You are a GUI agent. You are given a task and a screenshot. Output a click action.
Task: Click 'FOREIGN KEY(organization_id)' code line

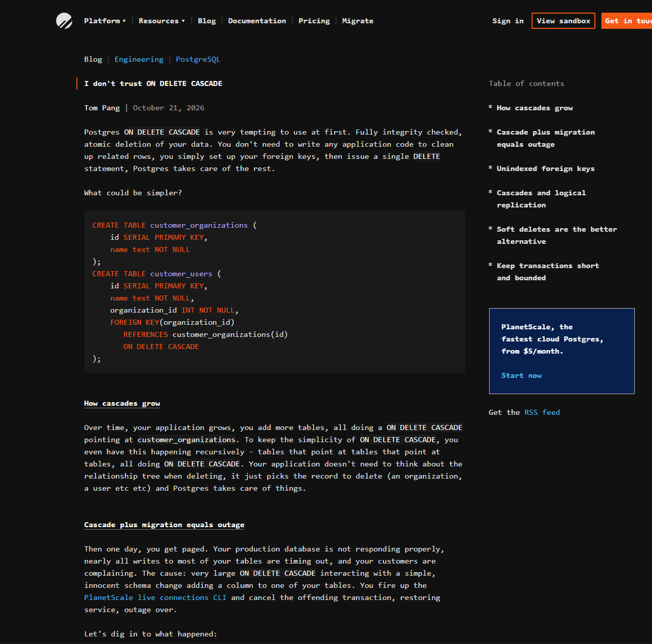[x=172, y=322]
